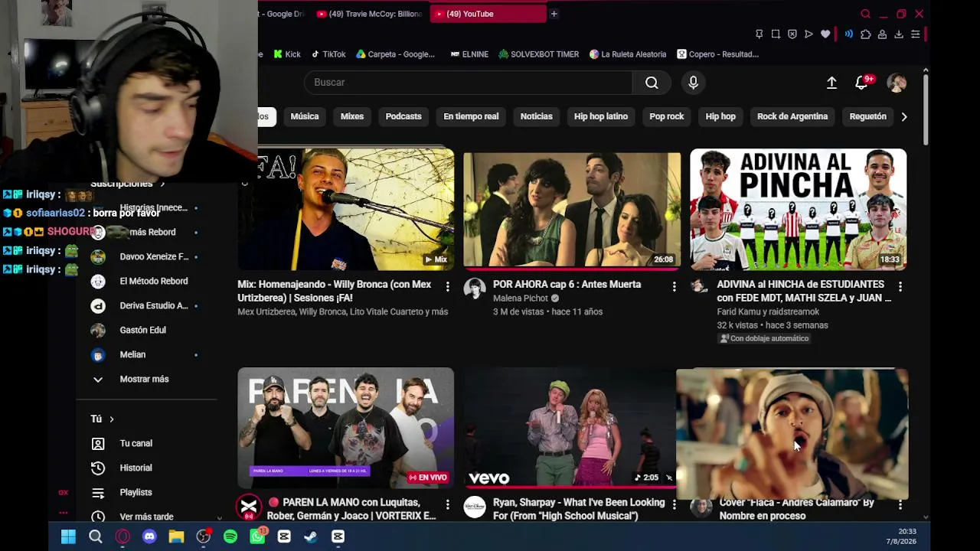980x551 pixels.
Task: Start voice search with the microphone
Action: pos(693,83)
